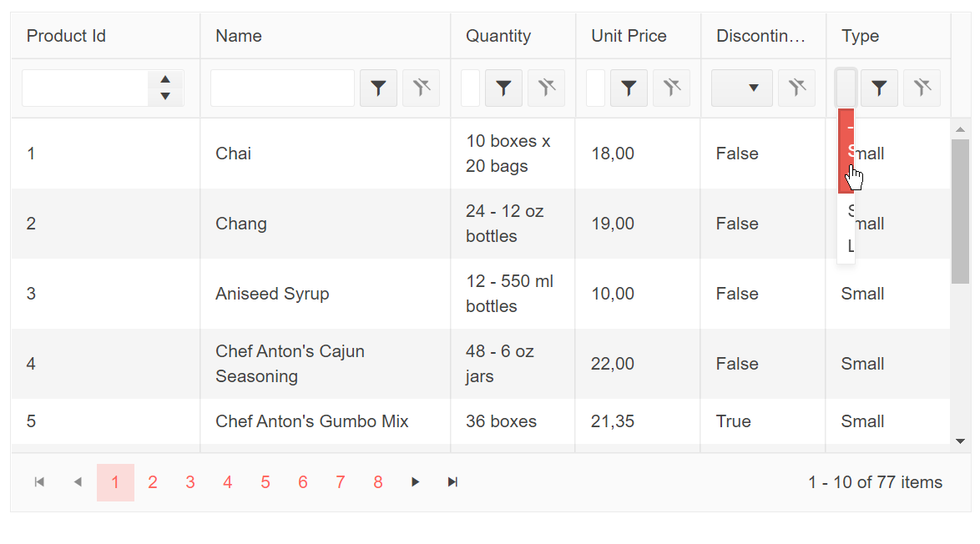Sort by the Name column header
The image size is (980, 544).
[239, 36]
